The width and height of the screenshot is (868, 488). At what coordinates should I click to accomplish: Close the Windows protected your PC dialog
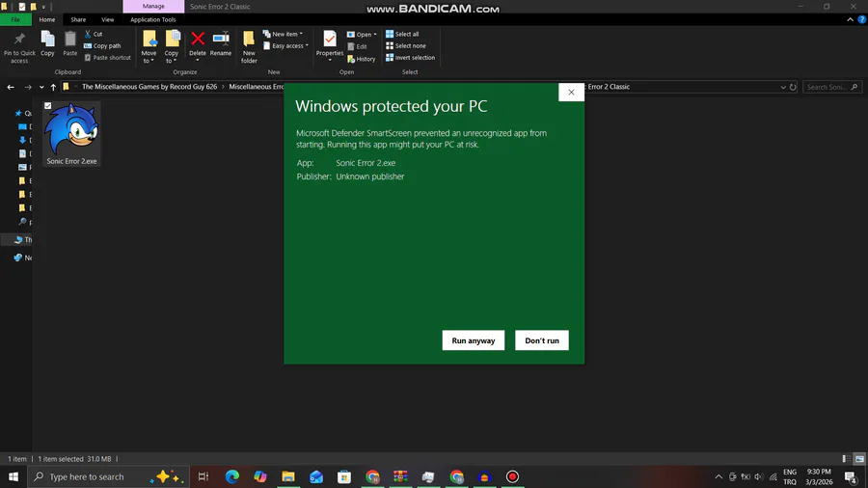(571, 93)
